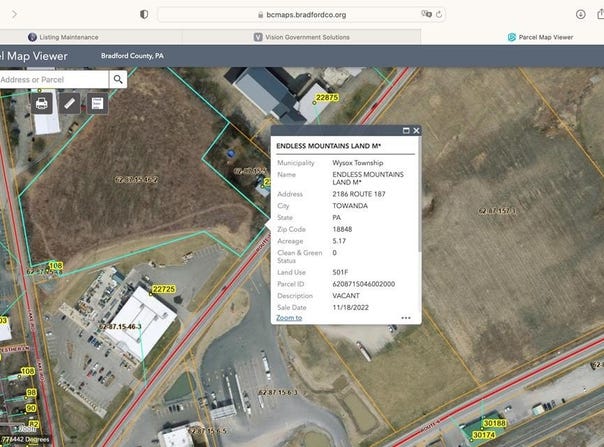Select the Parcel Map Viewer tab
Screen dimensions: 604x447
click(540, 37)
